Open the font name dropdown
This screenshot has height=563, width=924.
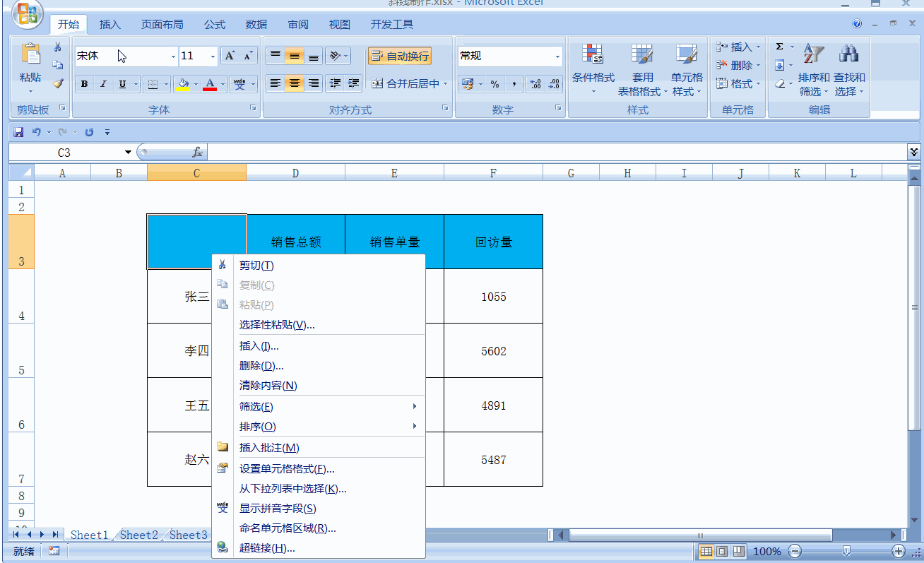(173, 57)
